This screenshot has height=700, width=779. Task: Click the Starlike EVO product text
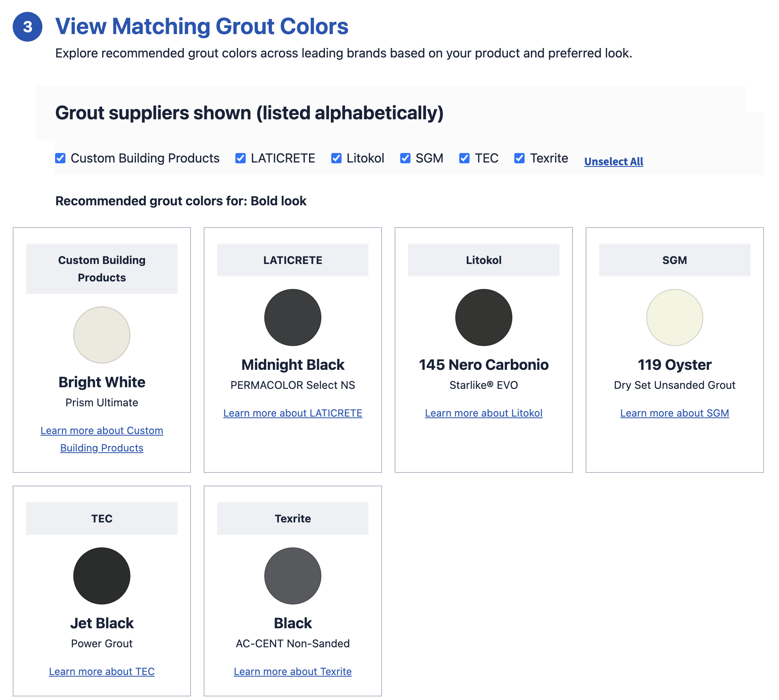pos(484,385)
